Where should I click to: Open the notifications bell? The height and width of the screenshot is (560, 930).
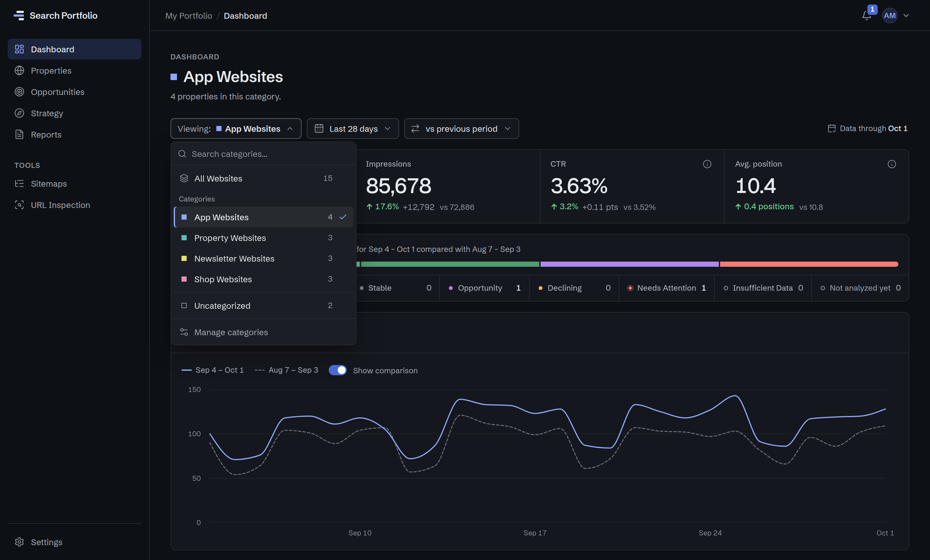(866, 16)
